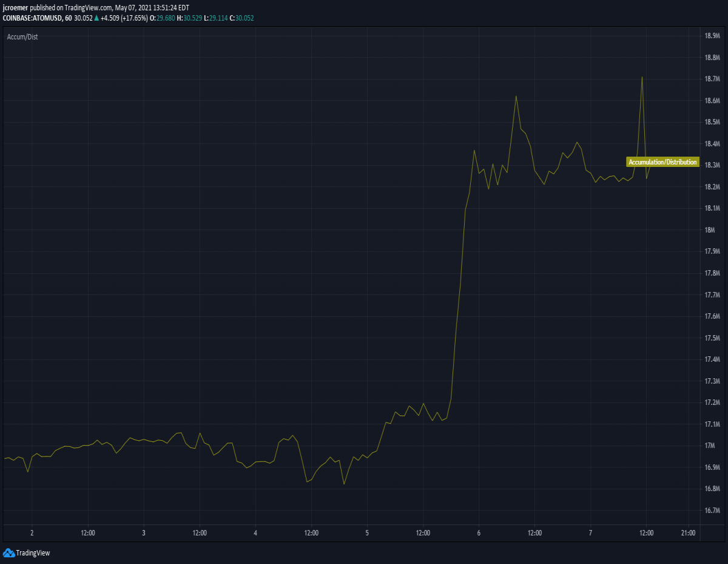
Task: Click the 17M price scale label
Action: [x=709, y=446]
